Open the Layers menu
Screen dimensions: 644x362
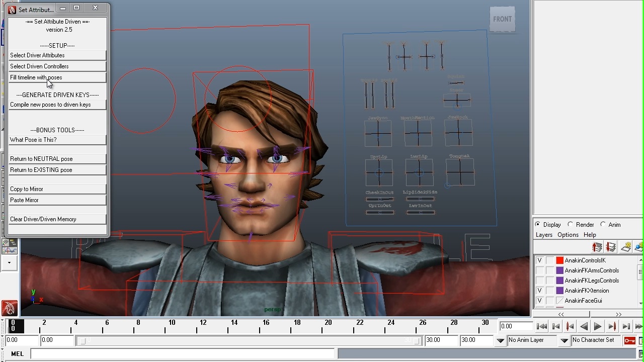click(544, 235)
